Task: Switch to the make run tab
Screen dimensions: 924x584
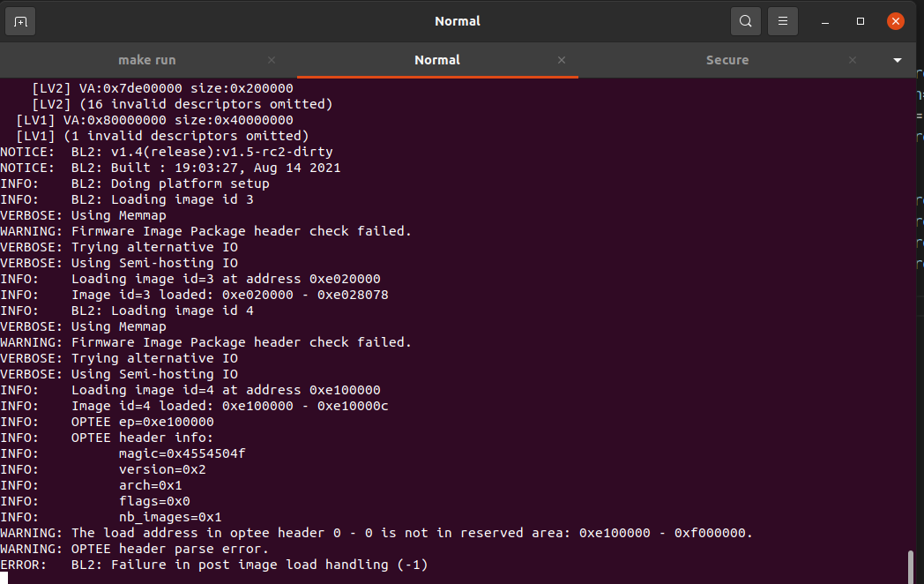Action: click(x=146, y=60)
